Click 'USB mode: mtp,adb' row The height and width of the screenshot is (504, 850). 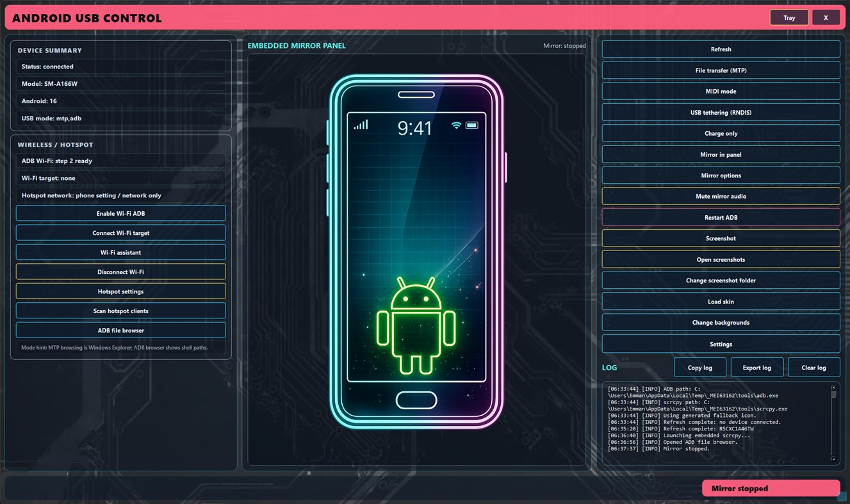pyautogui.click(x=121, y=118)
